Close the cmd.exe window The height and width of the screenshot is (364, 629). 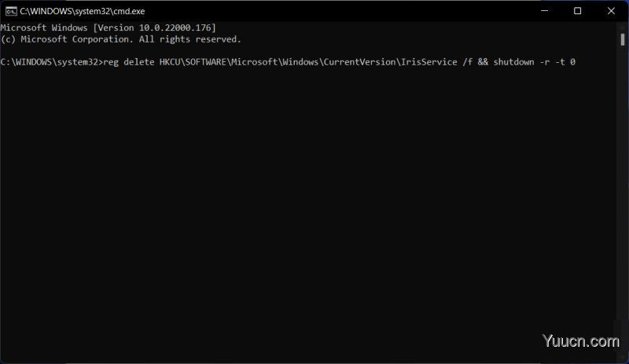[611, 11]
